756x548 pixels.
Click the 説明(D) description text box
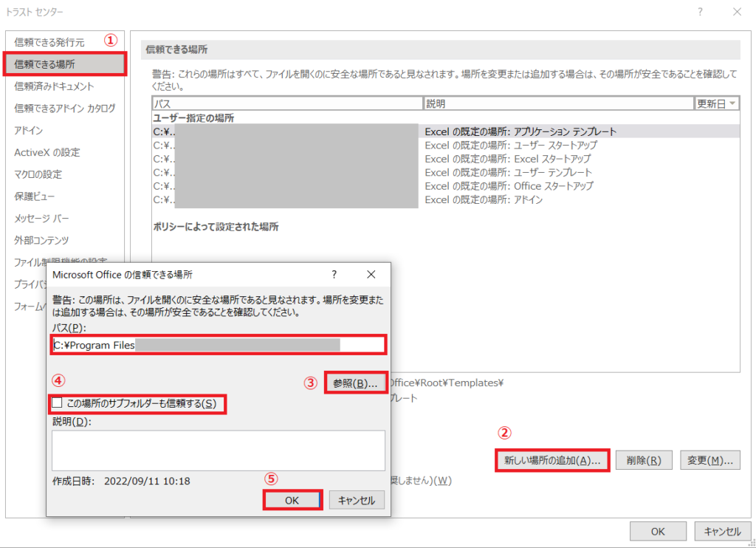click(x=218, y=450)
